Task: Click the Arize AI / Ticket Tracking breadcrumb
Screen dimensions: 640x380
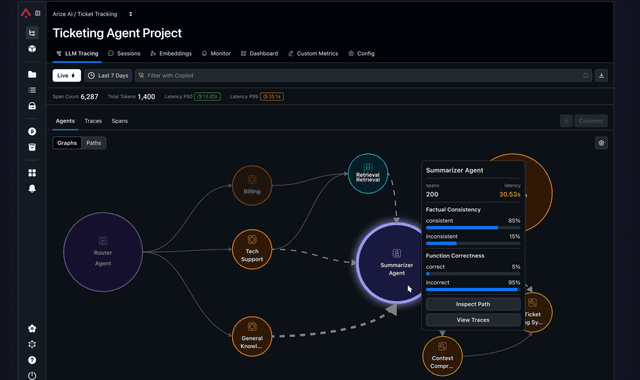Action: 85,14
